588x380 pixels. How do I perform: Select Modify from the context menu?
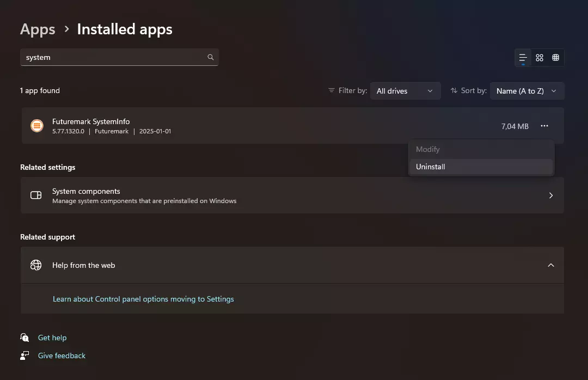click(x=428, y=149)
